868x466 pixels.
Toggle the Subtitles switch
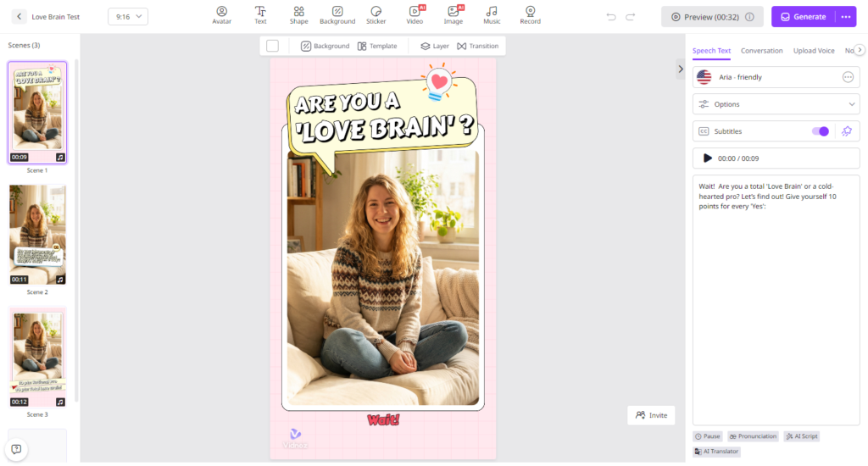[x=820, y=131]
